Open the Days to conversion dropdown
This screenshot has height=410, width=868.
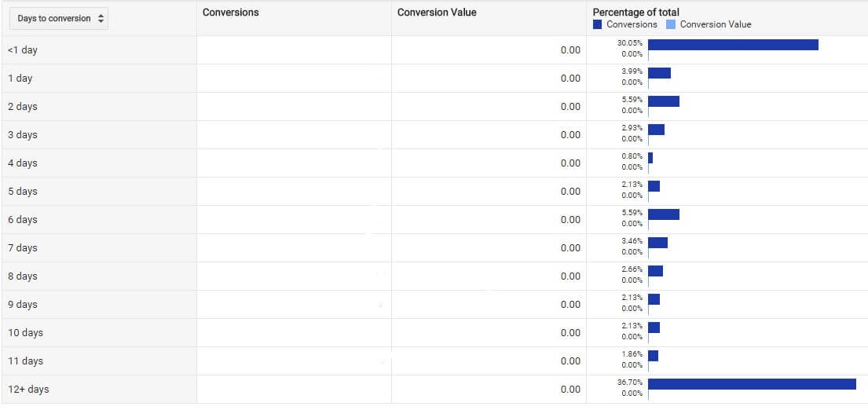54,19
